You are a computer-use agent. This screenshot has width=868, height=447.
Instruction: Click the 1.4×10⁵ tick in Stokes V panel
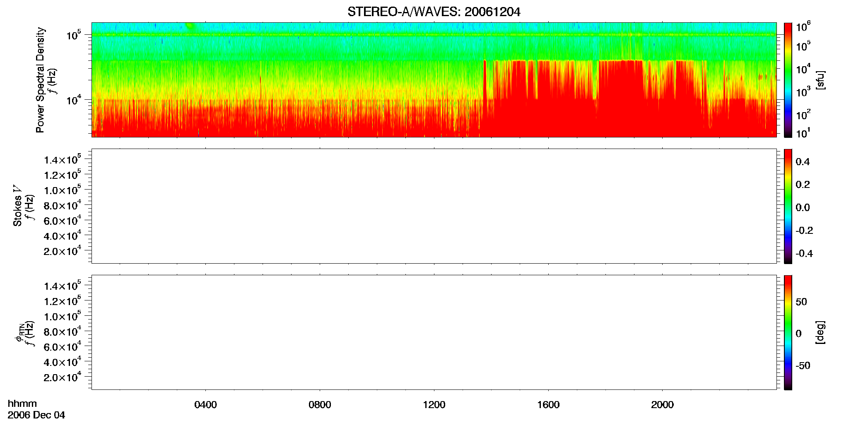[x=62, y=159]
